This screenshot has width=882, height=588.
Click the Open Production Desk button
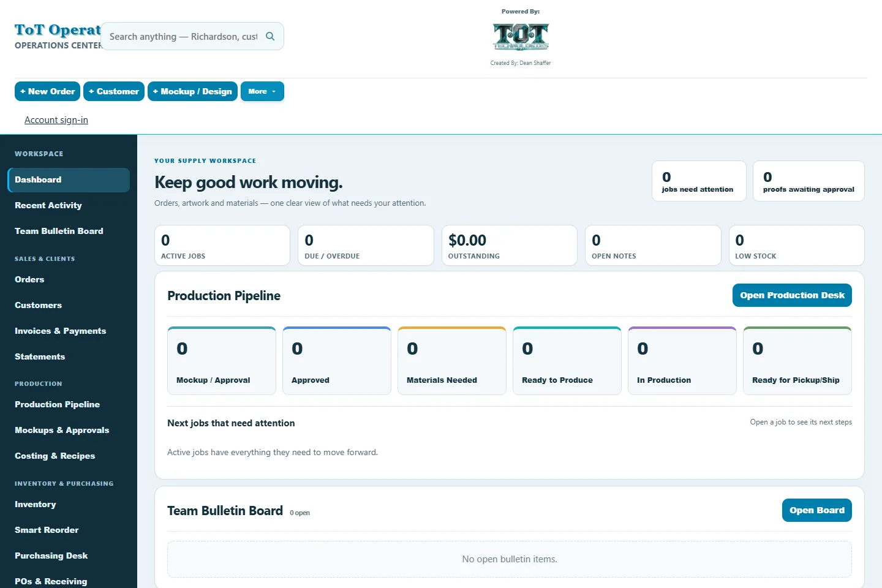tap(792, 295)
